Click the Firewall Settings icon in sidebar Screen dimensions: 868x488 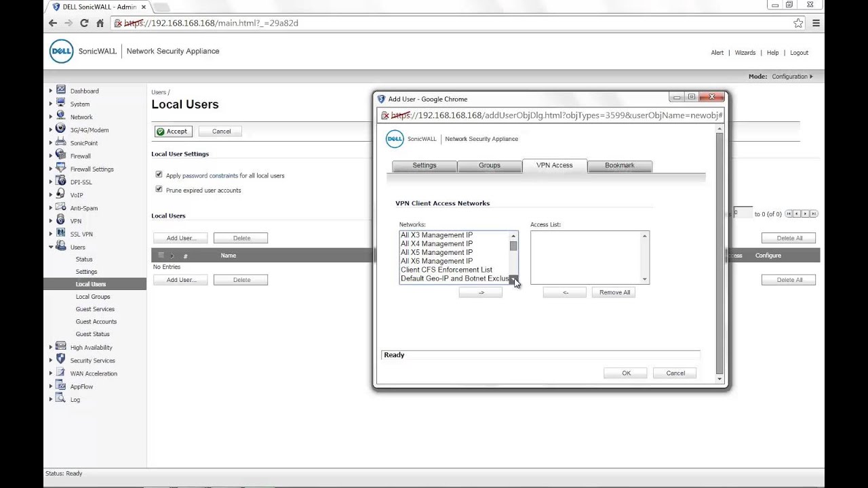tap(61, 168)
